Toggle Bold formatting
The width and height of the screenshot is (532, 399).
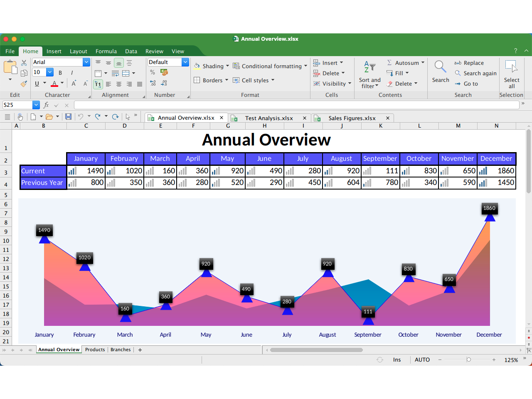coord(60,73)
